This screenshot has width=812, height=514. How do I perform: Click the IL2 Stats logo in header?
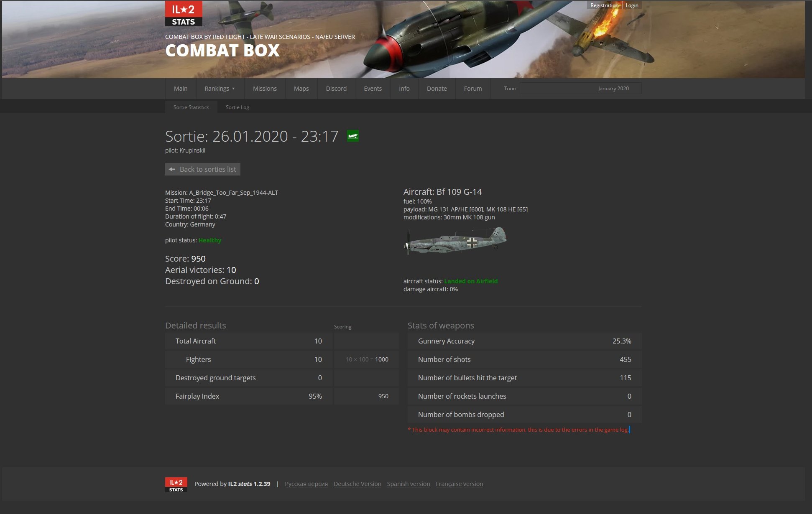(x=184, y=14)
